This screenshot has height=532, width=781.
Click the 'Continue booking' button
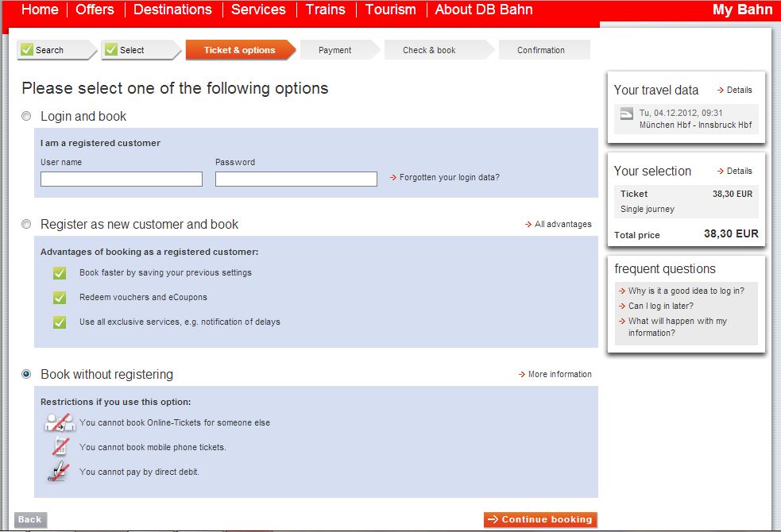coord(540,519)
